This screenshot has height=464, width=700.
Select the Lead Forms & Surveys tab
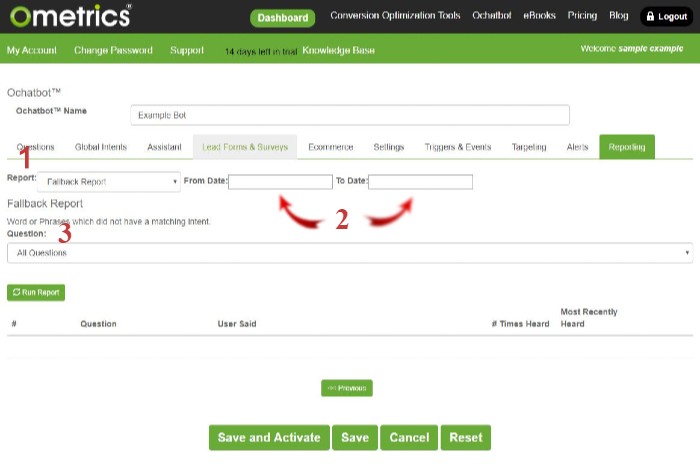click(x=245, y=147)
